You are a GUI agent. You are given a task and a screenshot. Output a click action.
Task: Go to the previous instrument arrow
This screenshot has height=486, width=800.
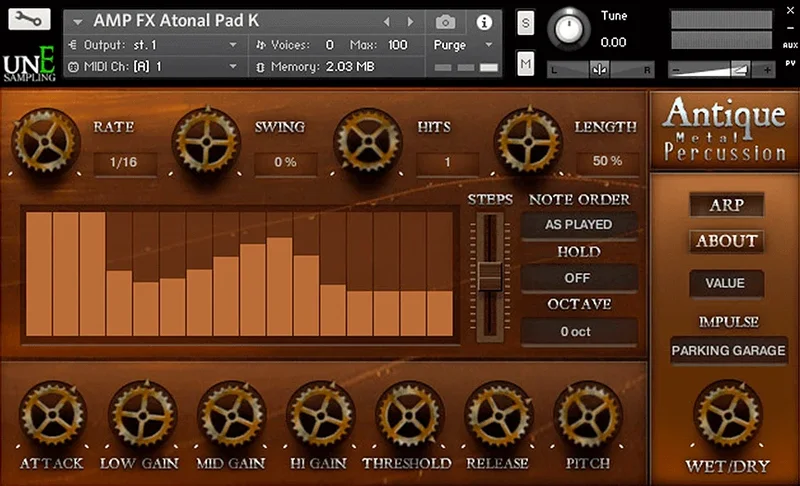(x=386, y=22)
